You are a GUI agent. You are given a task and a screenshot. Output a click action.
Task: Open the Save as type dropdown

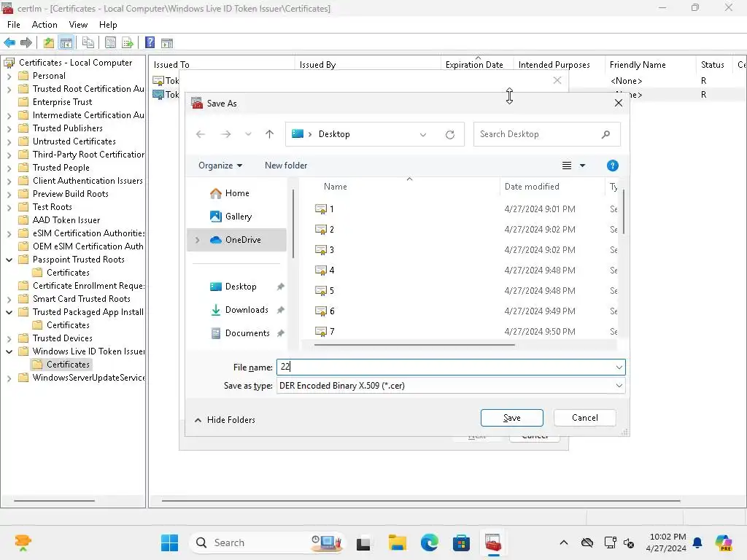coord(619,386)
